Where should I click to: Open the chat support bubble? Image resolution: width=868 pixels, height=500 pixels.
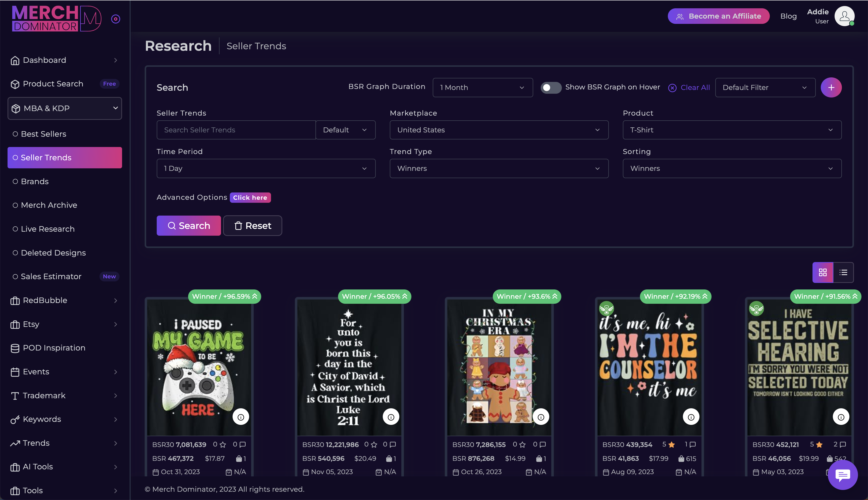pos(843,475)
